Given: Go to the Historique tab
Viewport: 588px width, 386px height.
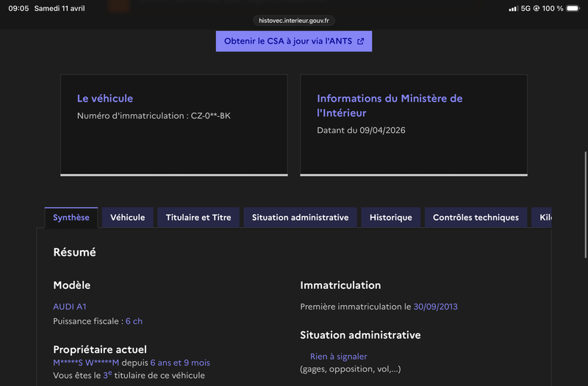Looking at the screenshot, I should [391, 218].
